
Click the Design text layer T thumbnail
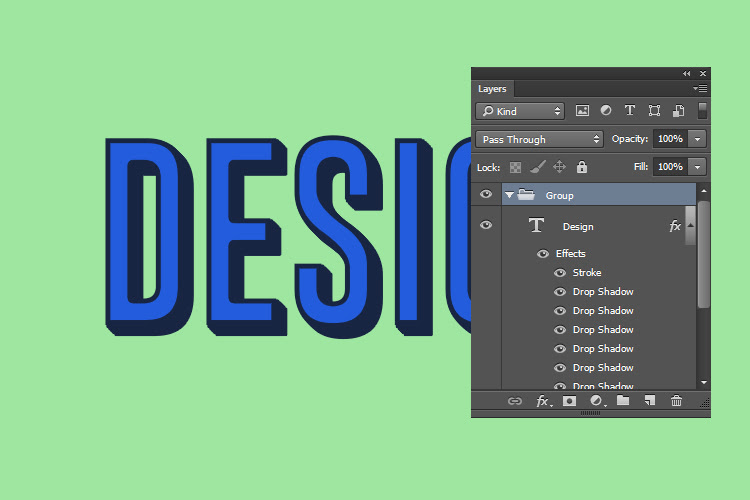pos(536,225)
